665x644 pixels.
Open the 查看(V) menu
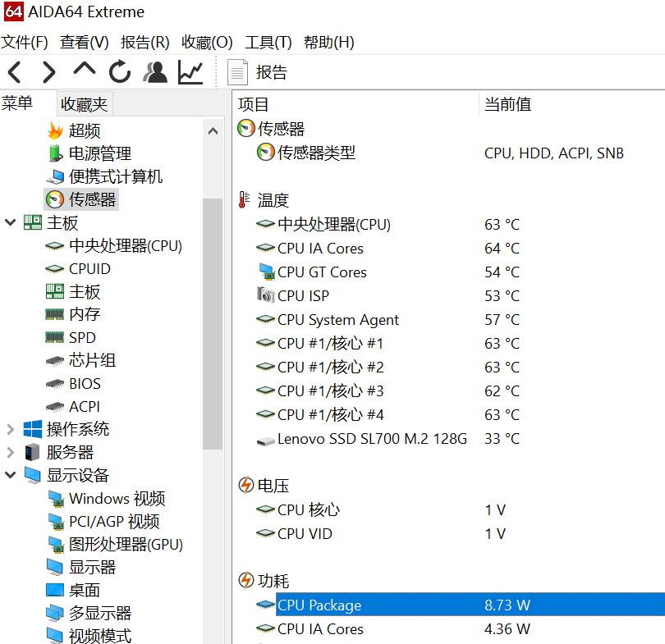(84, 42)
